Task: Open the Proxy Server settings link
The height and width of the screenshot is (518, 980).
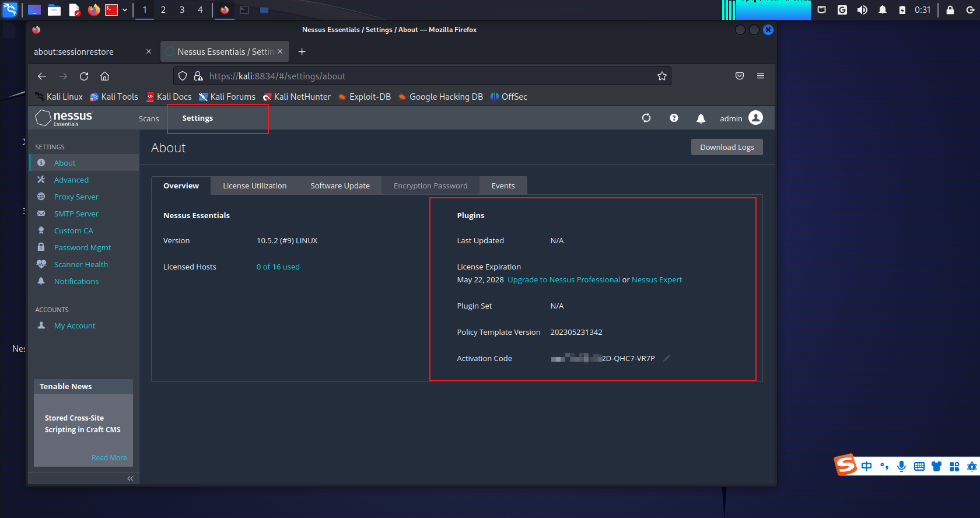Action: [76, 197]
